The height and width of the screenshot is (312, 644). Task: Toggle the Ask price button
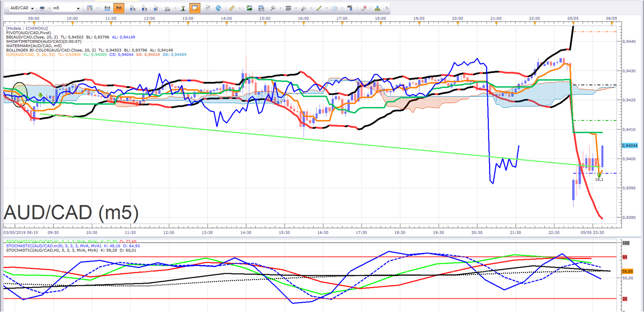tap(119, 8)
